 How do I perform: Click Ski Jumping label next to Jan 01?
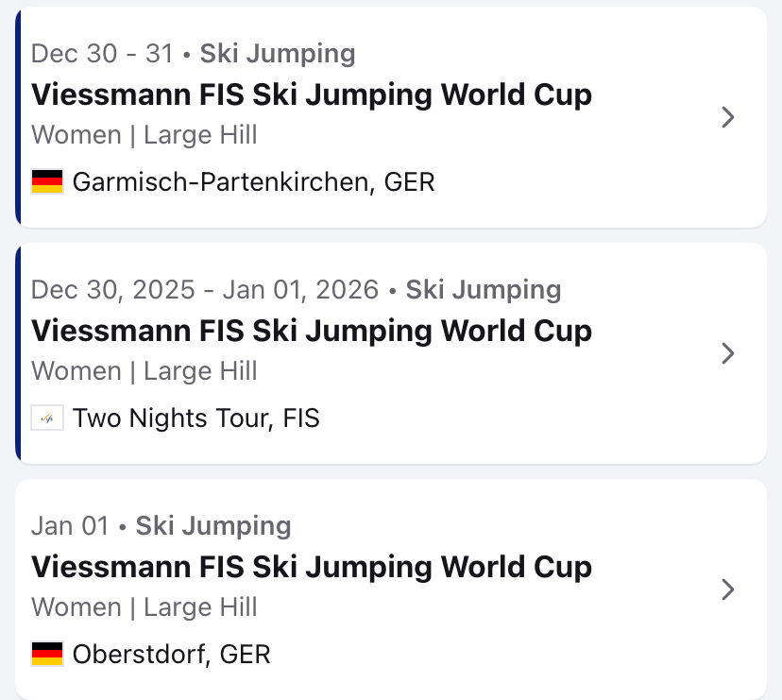pyautogui.click(x=213, y=526)
